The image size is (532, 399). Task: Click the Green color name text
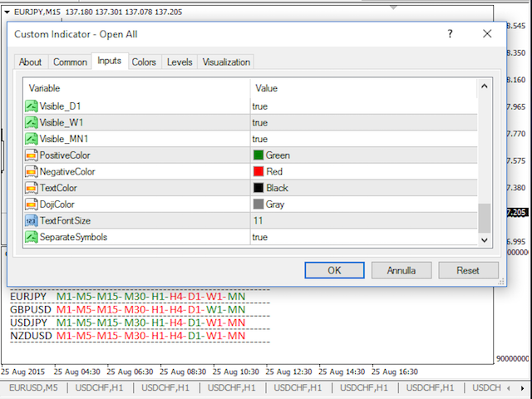coord(278,155)
